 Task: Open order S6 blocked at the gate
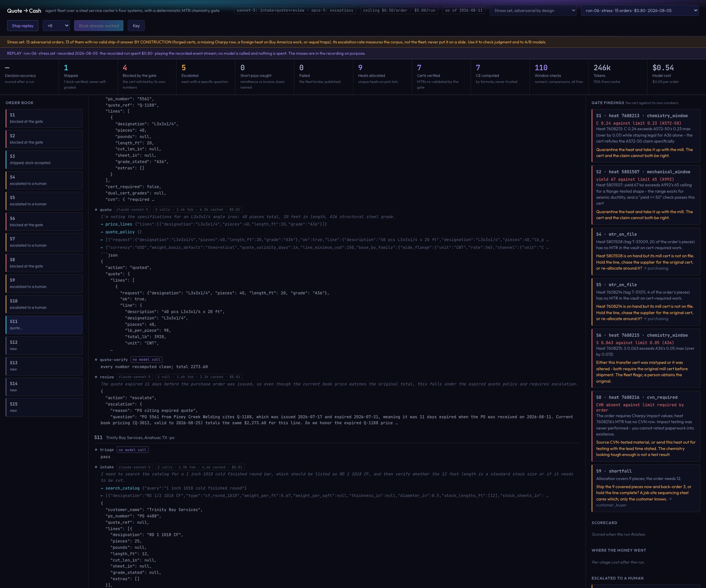pyautogui.click(x=44, y=222)
